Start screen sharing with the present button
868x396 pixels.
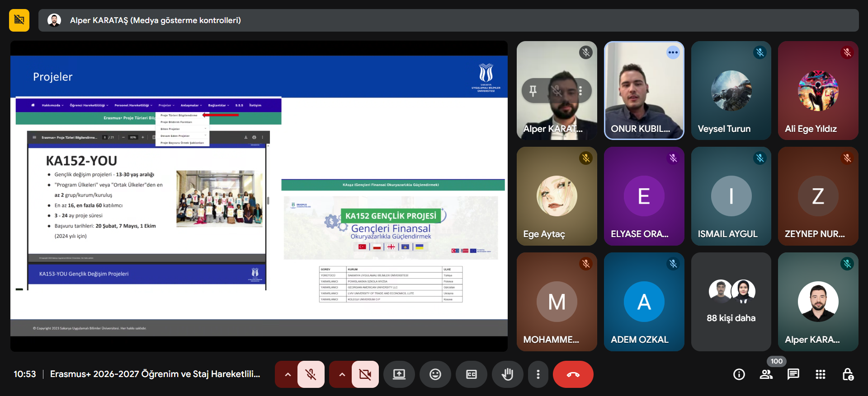coord(399,374)
